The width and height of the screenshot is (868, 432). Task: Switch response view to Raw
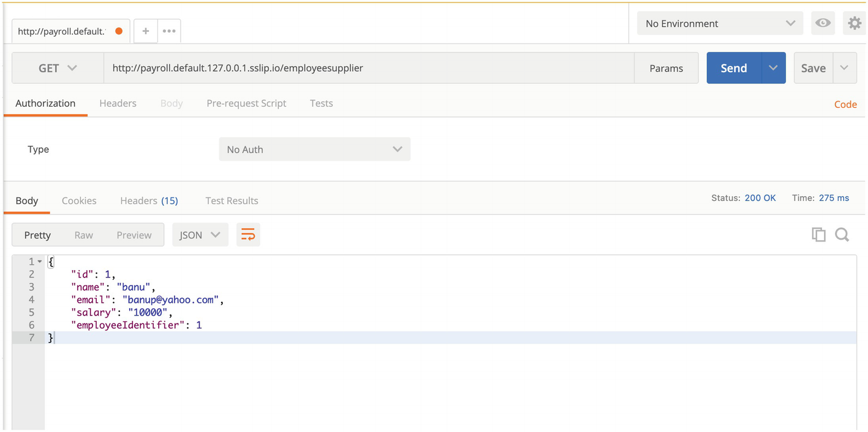(83, 235)
